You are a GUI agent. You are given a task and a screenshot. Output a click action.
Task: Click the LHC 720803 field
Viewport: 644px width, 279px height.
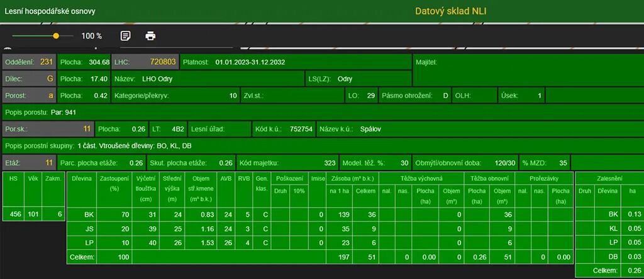(x=145, y=62)
